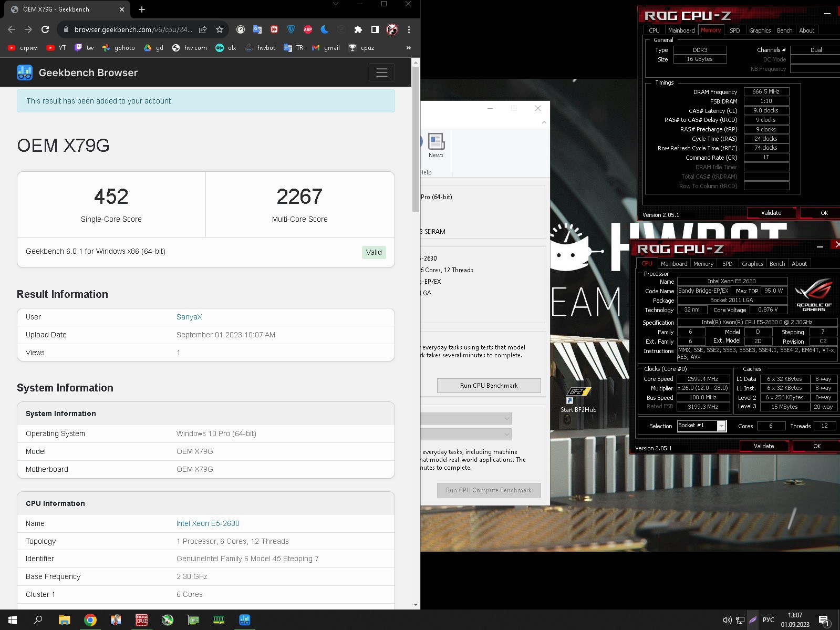Select the Memory tab in lower CPU-Z window

pyautogui.click(x=703, y=264)
